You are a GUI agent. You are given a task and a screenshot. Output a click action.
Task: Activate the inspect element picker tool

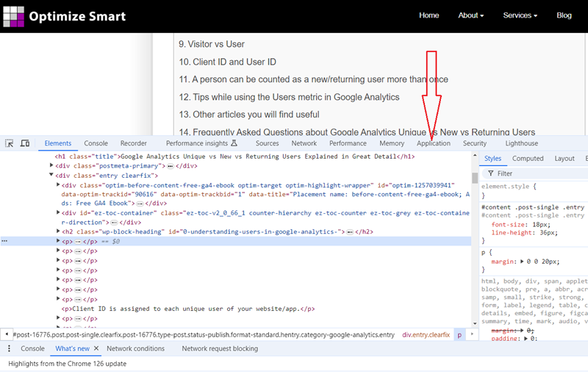click(10, 143)
